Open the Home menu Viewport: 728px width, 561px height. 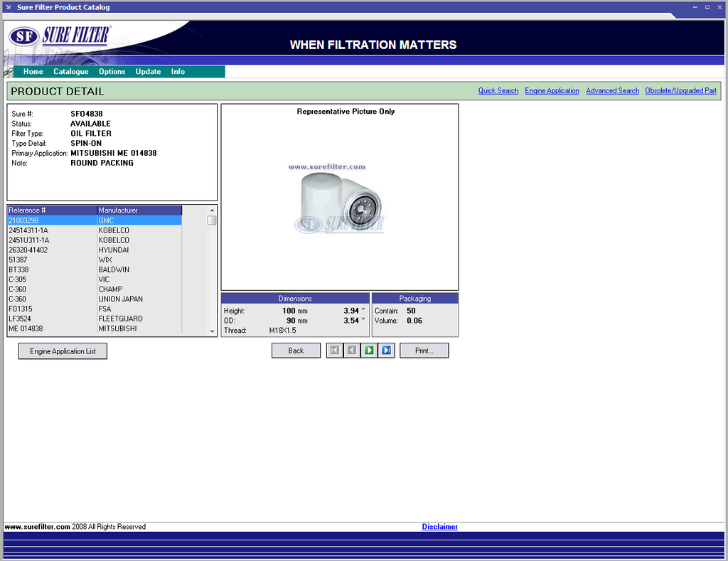click(33, 72)
